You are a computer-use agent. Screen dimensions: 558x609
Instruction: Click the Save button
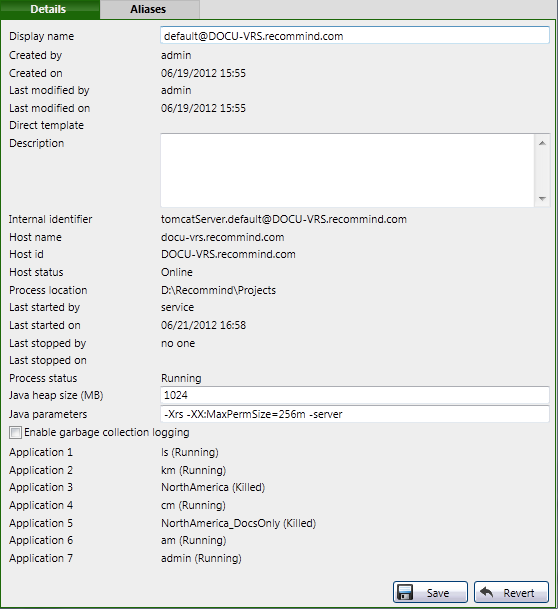point(430,592)
